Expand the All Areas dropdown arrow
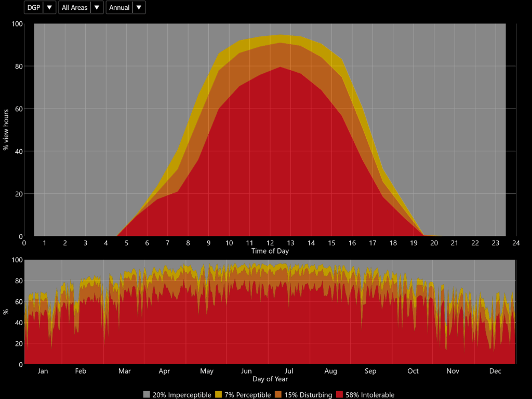532x399 pixels. coord(97,8)
